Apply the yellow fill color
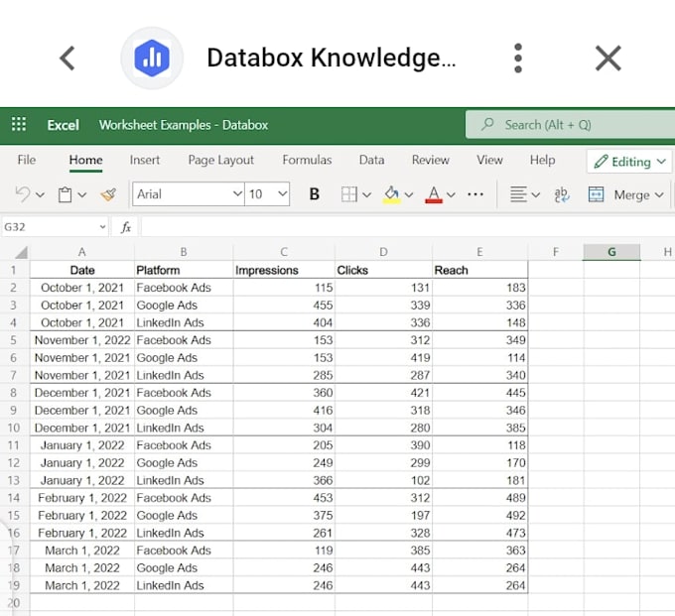 (x=391, y=194)
